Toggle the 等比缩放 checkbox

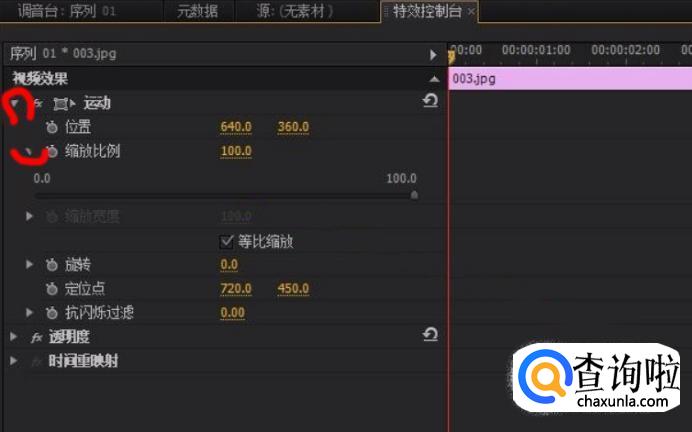(x=226, y=241)
